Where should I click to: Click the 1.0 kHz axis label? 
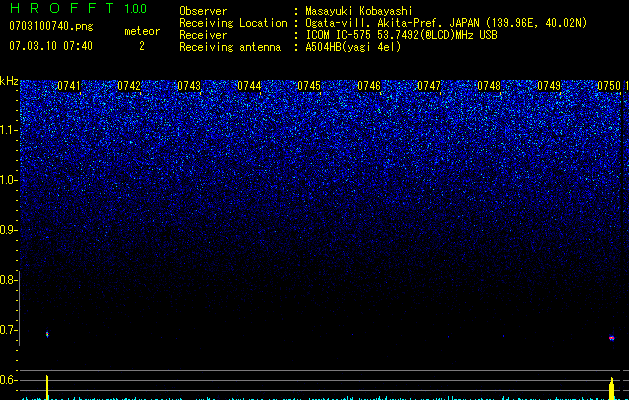(9, 180)
